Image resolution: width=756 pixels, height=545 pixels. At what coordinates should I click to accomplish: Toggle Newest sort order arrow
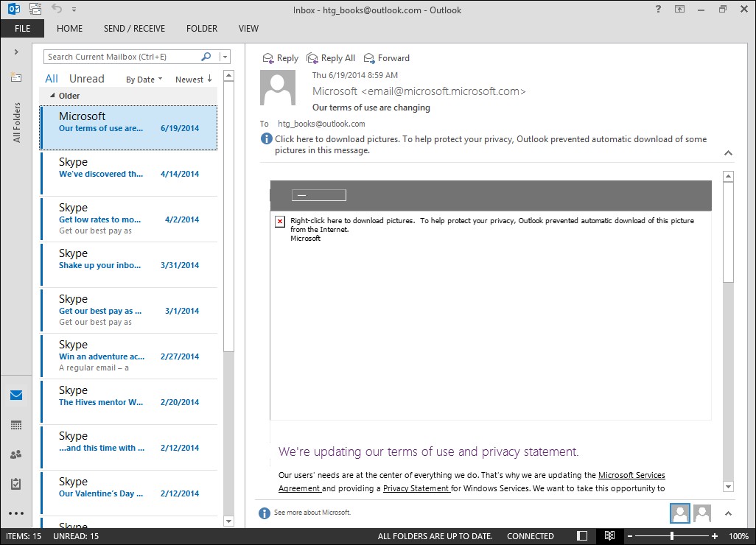tap(193, 80)
